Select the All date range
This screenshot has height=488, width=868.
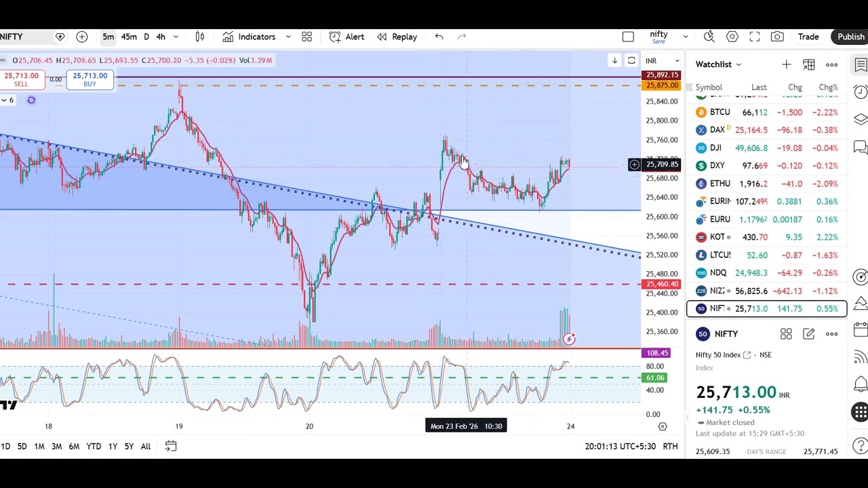click(146, 446)
